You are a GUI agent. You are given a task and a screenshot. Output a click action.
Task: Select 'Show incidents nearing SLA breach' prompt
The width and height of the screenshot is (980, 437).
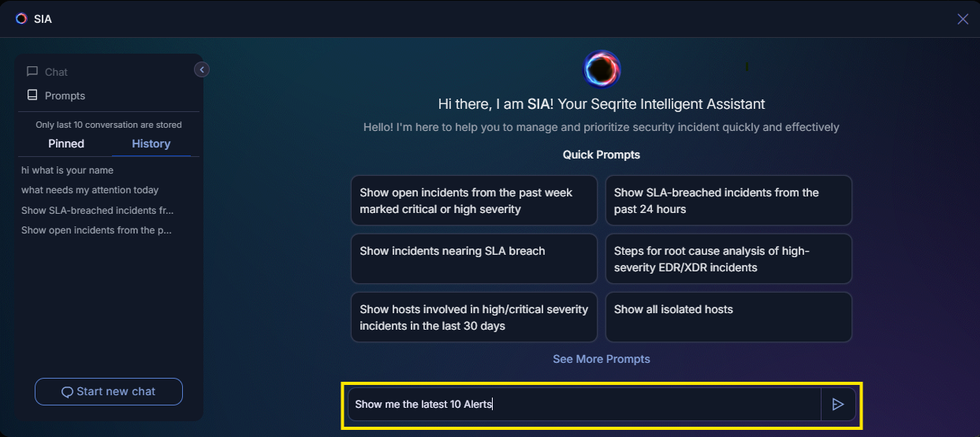pyautogui.click(x=474, y=259)
